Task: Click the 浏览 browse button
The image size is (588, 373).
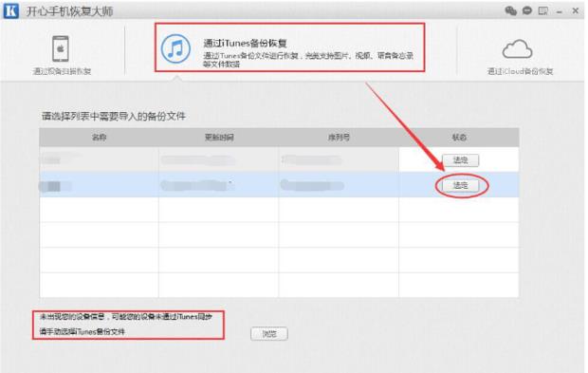Action: [269, 333]
